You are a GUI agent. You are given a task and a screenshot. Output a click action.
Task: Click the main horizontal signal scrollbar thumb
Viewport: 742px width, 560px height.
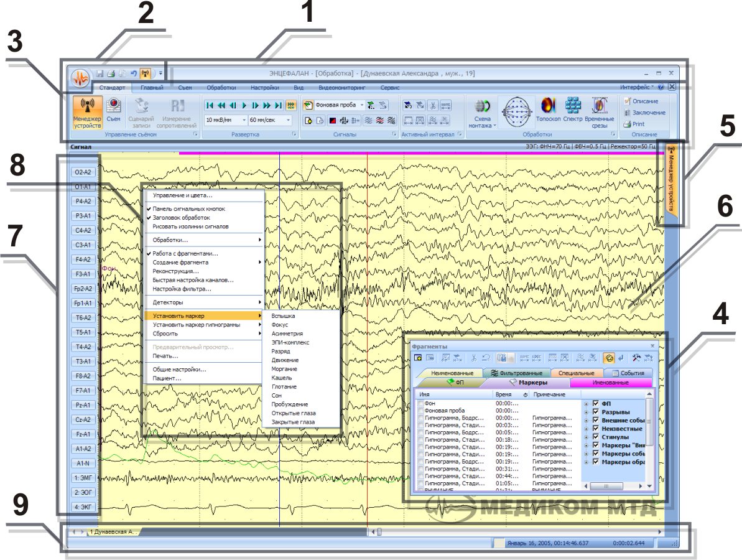(379, 532)
